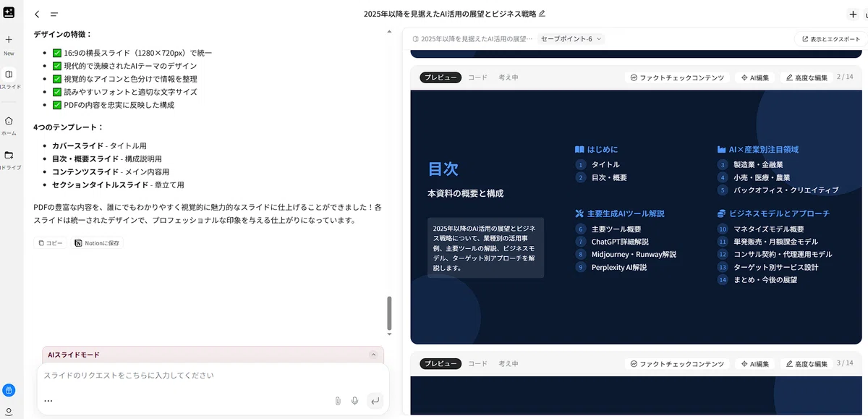Viewport: 868px width, 419px height.
Task: Click the document icon before the breadcrumb title
Action: (415, 39)
